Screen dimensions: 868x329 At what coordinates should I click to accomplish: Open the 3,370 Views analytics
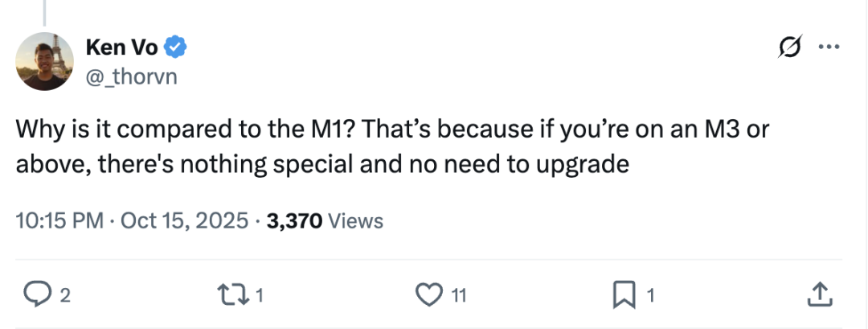325,221
